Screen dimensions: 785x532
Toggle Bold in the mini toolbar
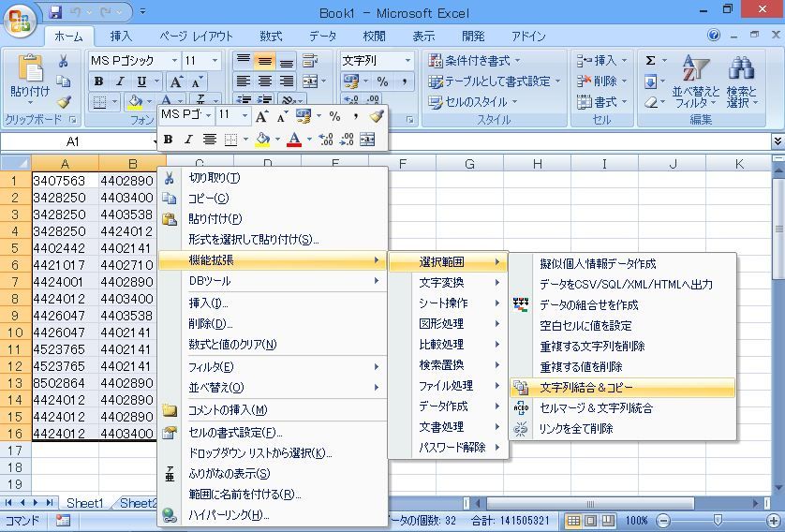tap(169, 140)
